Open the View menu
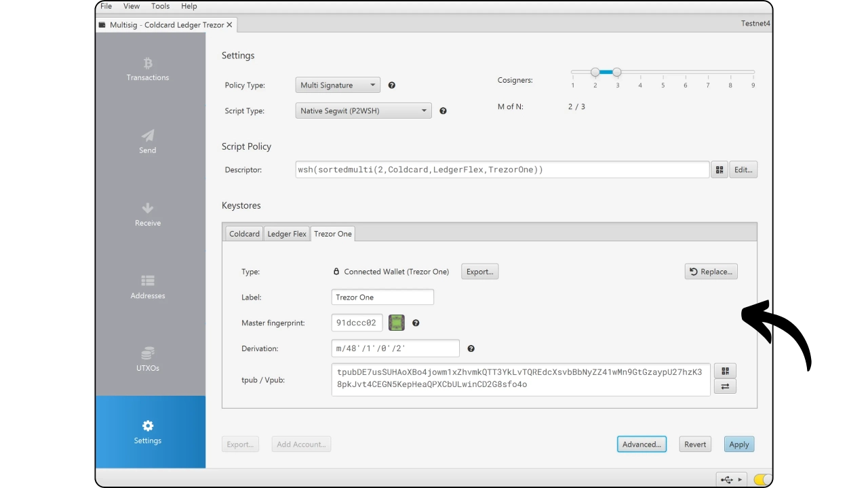Image resolution: width=868 pixels, height=488 pixels. click(132, 6)
